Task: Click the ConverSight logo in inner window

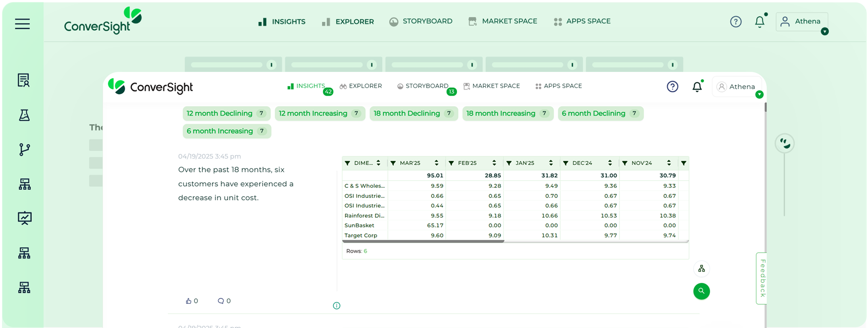Action: pyautogui.click(x=151, y=86)
